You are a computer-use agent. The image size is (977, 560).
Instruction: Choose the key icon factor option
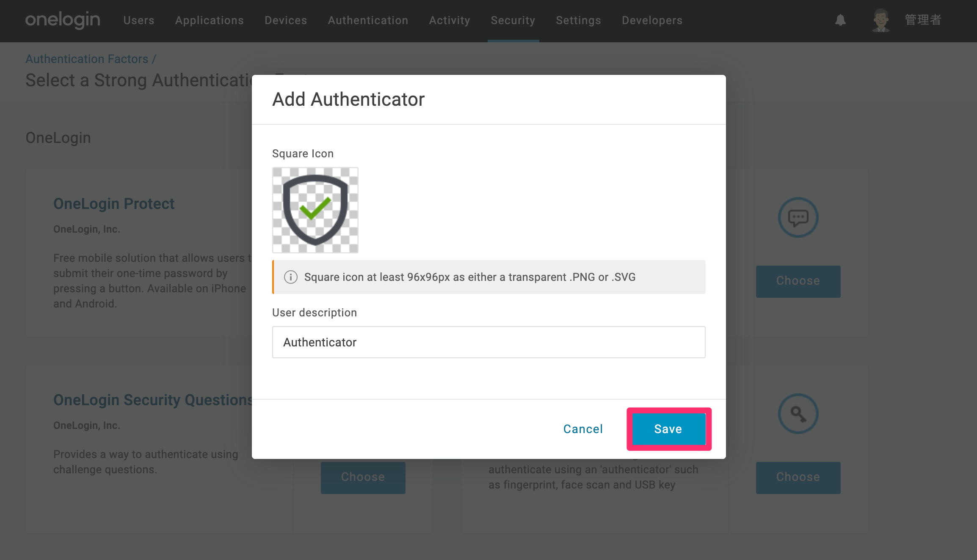click(x=798, y=478)
